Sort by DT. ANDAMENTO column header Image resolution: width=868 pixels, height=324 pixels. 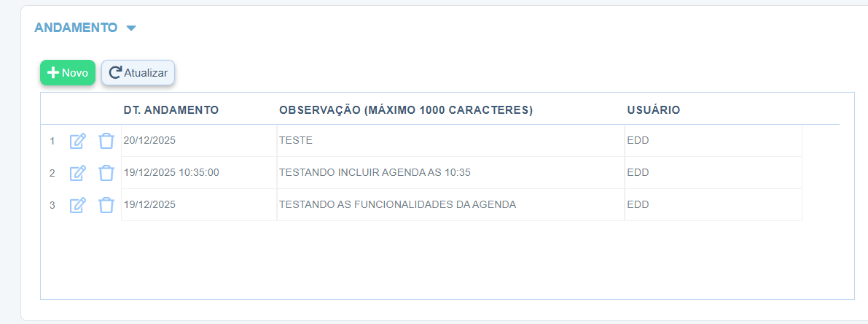click(171, 110)
